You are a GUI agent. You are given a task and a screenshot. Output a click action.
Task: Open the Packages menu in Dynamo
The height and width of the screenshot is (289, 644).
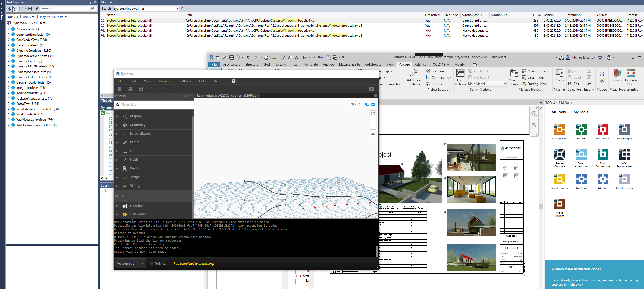pyautogui.click(x=165, y=81)
